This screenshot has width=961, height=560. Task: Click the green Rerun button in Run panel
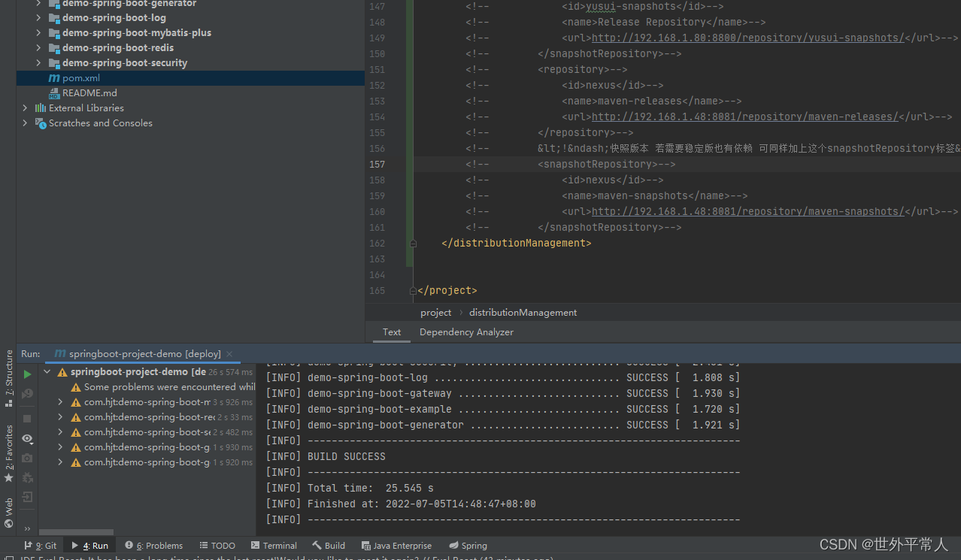[27, 374]
